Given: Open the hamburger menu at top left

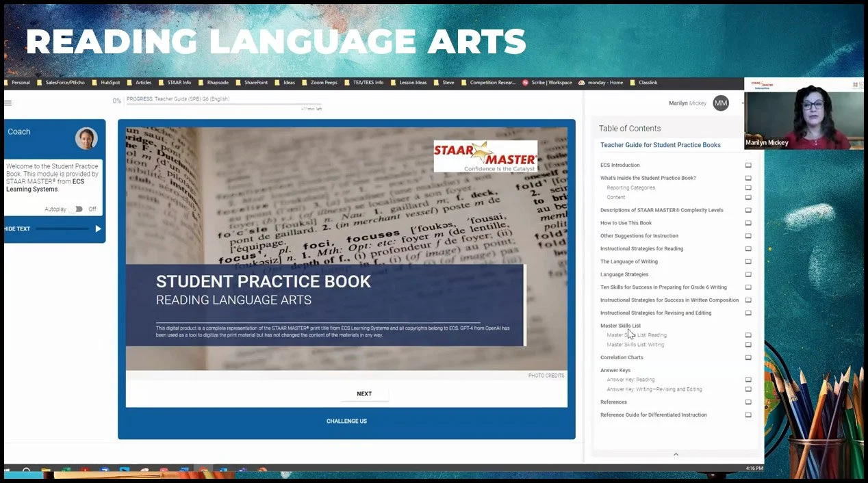Looking at the screenshot, I should point(8,101).
